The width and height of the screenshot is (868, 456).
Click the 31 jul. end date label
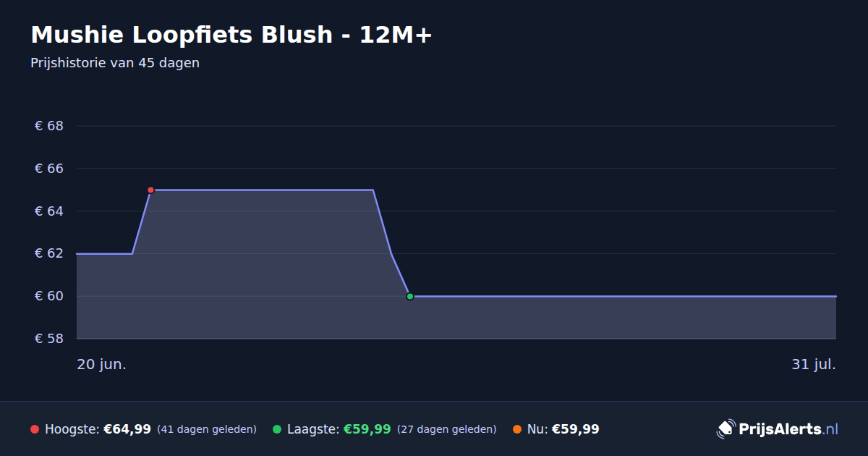click(814, 364)
